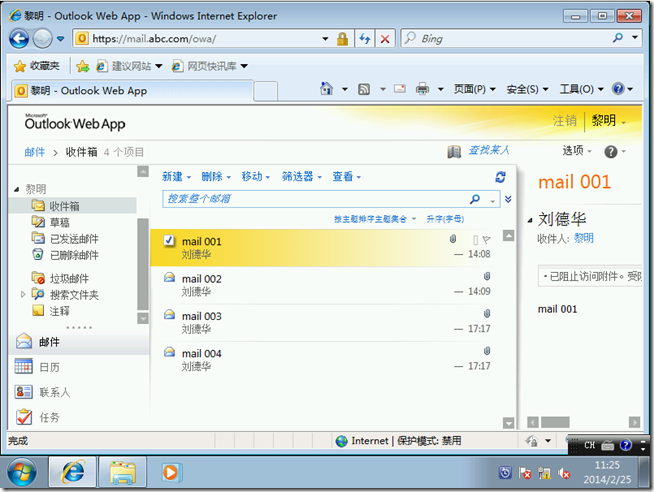Image resolution: width=654 pixels, height=492 pixels.
Task: Open the 删除 dropdown menu
Action: coord(216,177)
